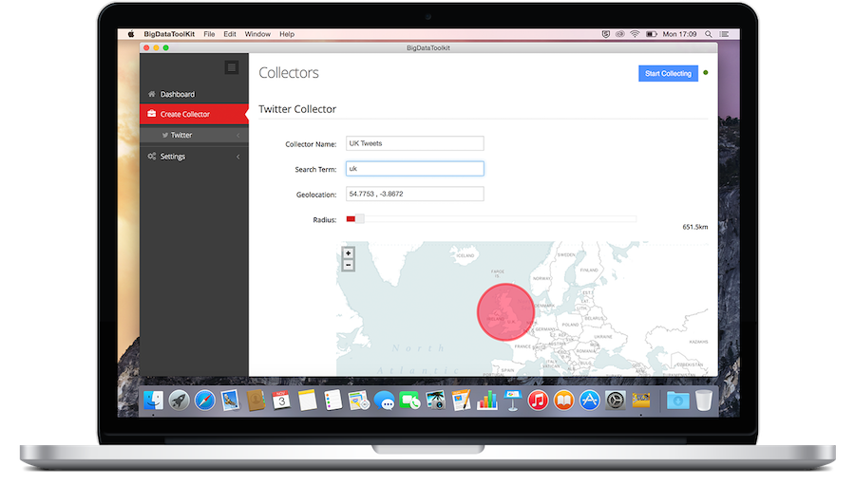Click the green status indicator dot
This screenshot has height=504, width=855.
pos(706,72)
